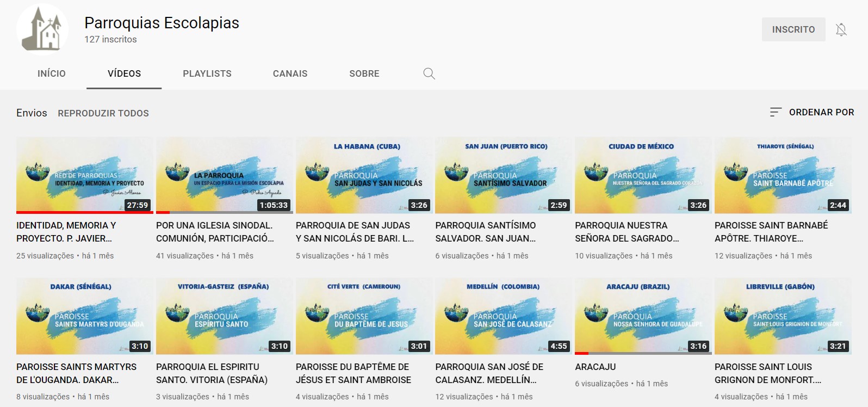The width and height of the screenshot is (868, 407).
Task: Open the La Habana (Cuba) video thumbnail
Action: 364,175
